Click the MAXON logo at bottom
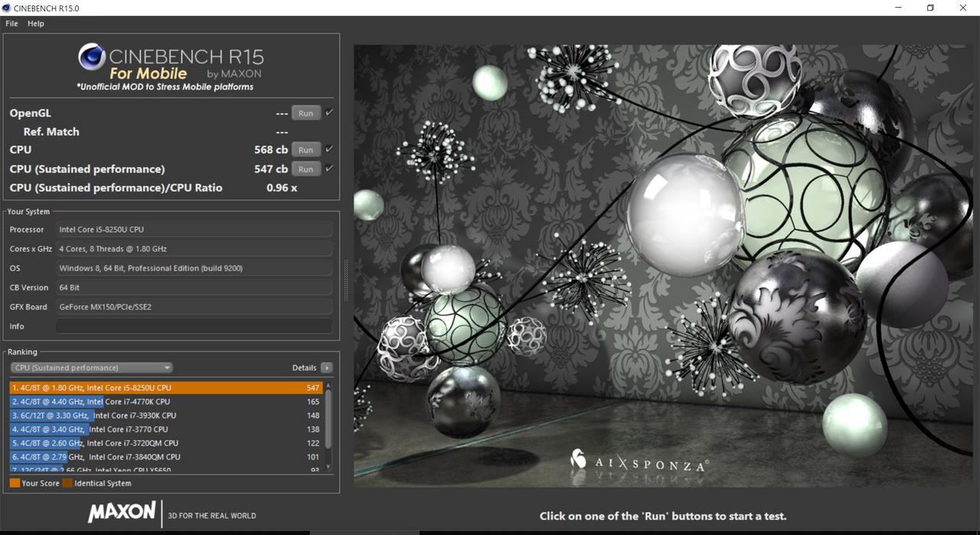Image resolution: width=980 pixels, height=535 pixels. (x=121, y=513)
